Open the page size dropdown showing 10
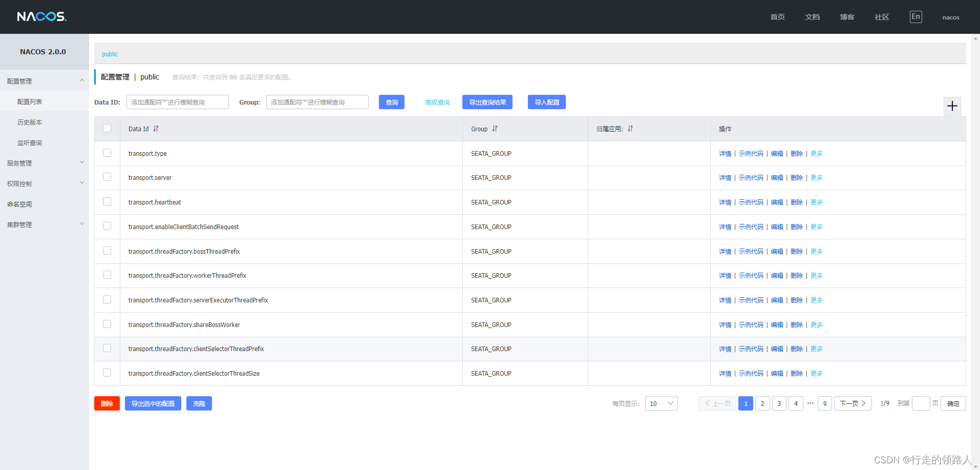 point(662,403)
